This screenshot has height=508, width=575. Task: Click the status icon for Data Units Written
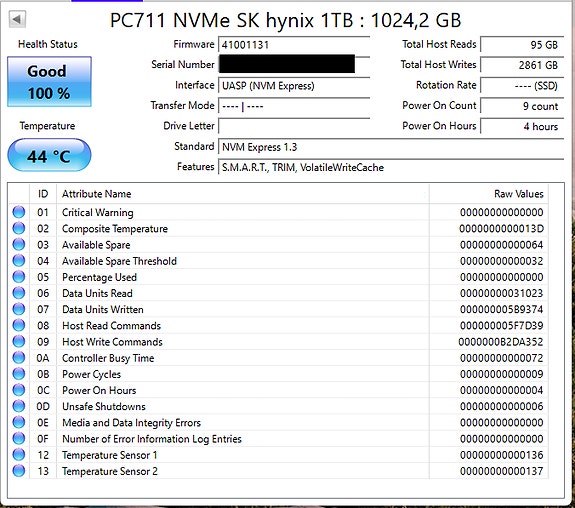(19, 309)
